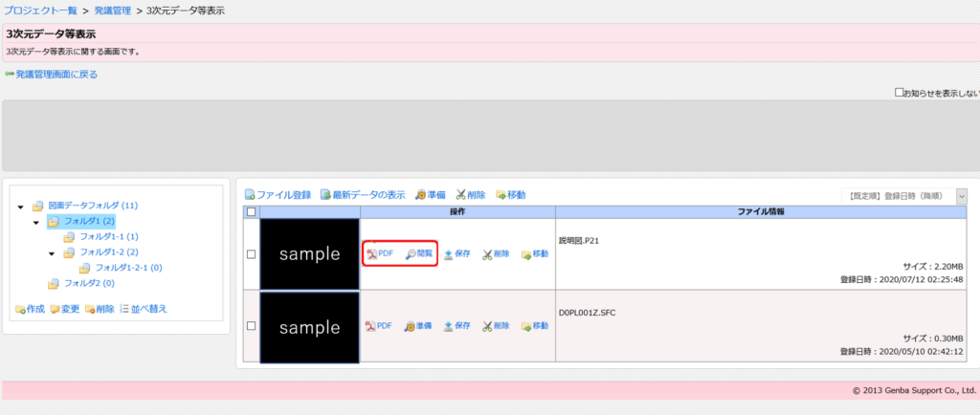
Task: Save 説明図.P21 using 保存 icon
Action: click(457, 254)
